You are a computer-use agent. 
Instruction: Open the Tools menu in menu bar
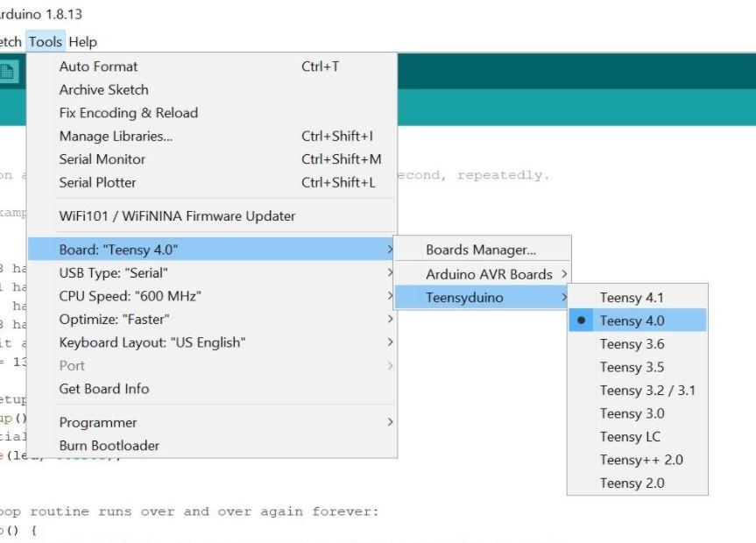pyautogui.click(x=46, y=42)
